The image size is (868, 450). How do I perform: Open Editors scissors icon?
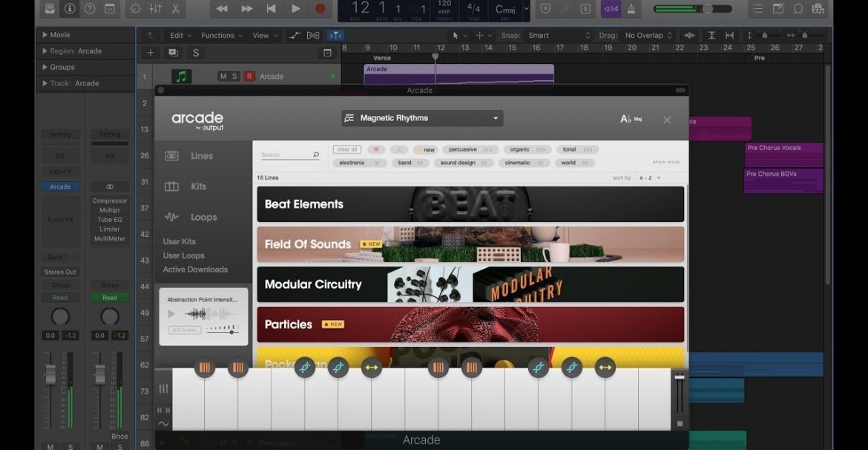(x=176, y=8)
